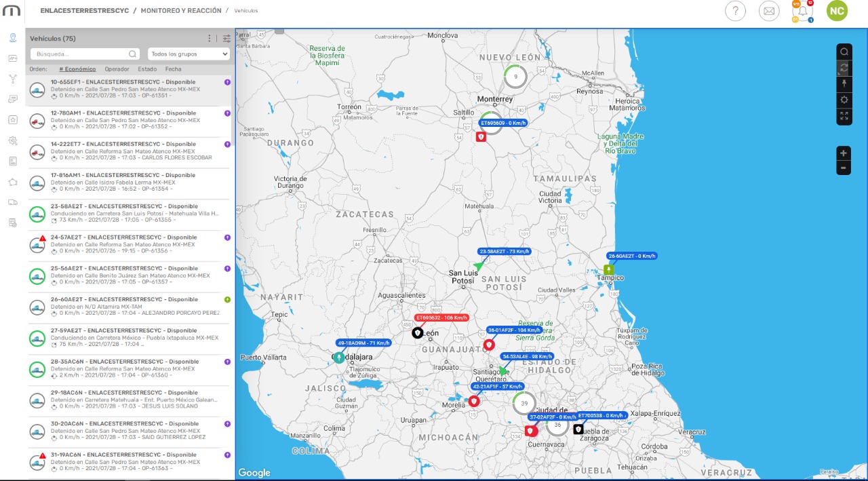This screenshot has height=481, width=868.
Task: Zoom in the map with plus button
Action: 844,153
